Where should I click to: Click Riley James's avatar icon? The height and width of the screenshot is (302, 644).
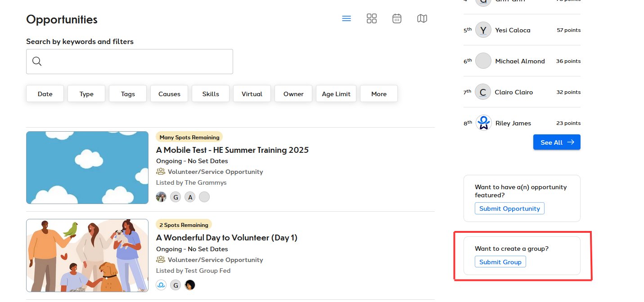[x=483, y=123]
